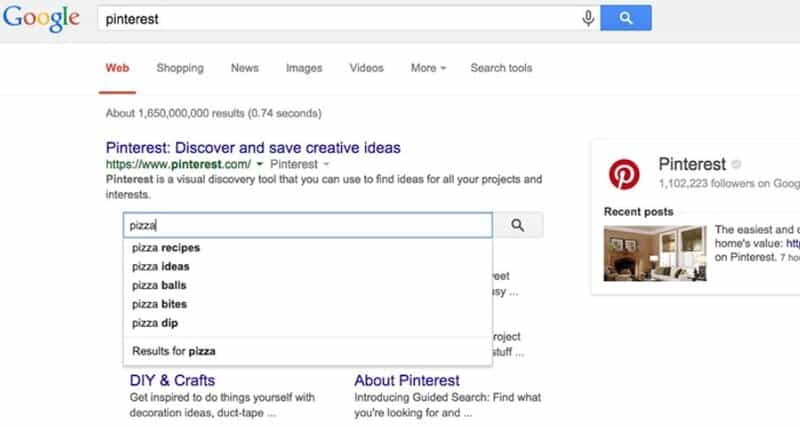The image size is (800, 427).
Task: Click the sitelinks search magnifier button
Action: (x=518, y=226)
